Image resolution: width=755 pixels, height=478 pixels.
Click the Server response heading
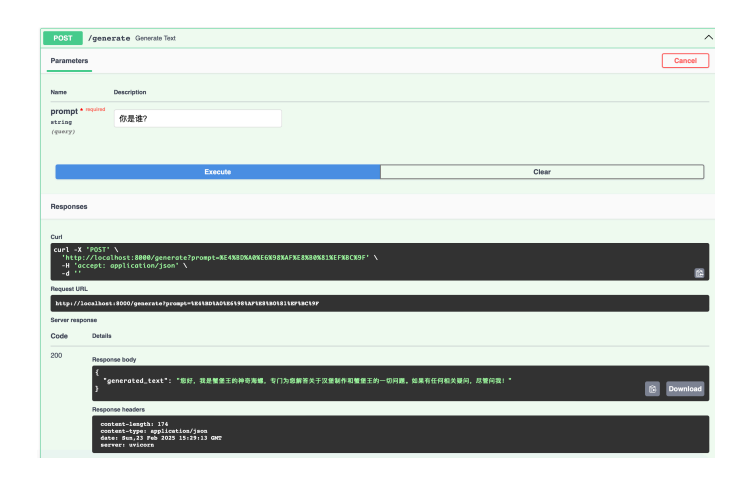[x=72, y=320]
